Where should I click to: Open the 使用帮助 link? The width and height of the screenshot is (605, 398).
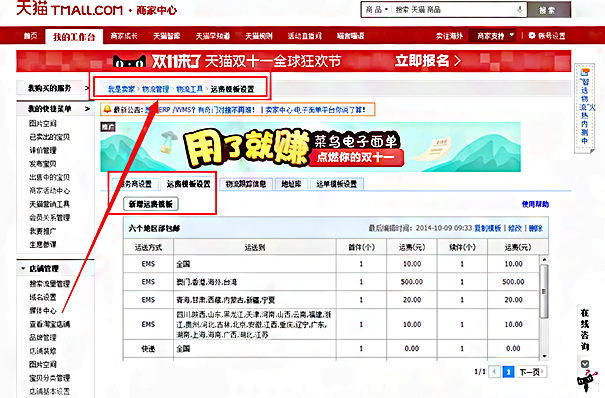(x=535, y=204)
